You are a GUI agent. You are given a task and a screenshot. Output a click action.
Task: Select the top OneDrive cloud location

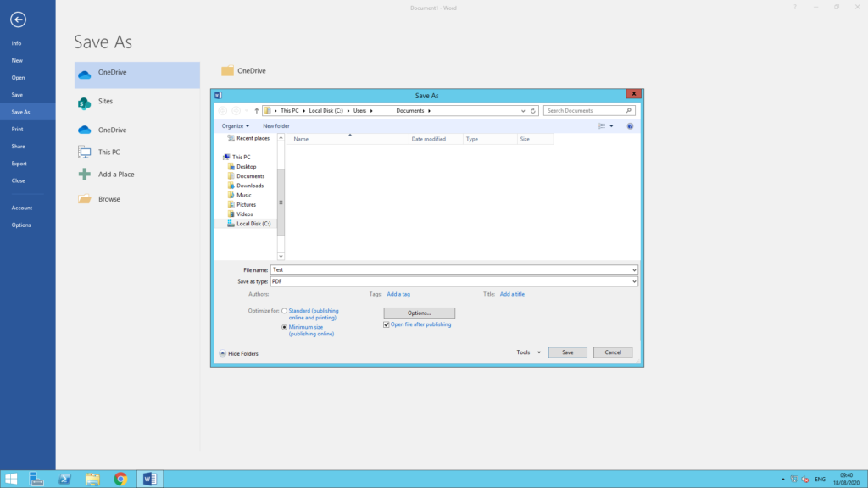coord(136,75)
